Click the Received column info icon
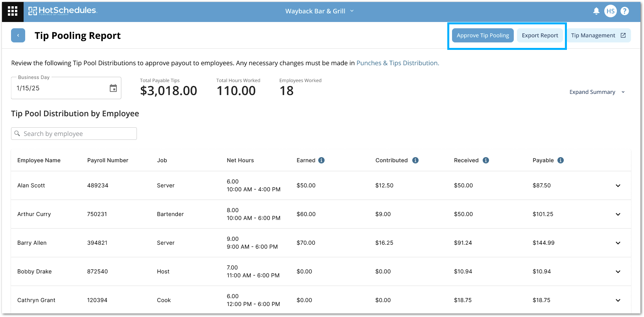Image resolution: width=644 pixels, height=317 pixels. pyautogui.click(x=486, y=160)
